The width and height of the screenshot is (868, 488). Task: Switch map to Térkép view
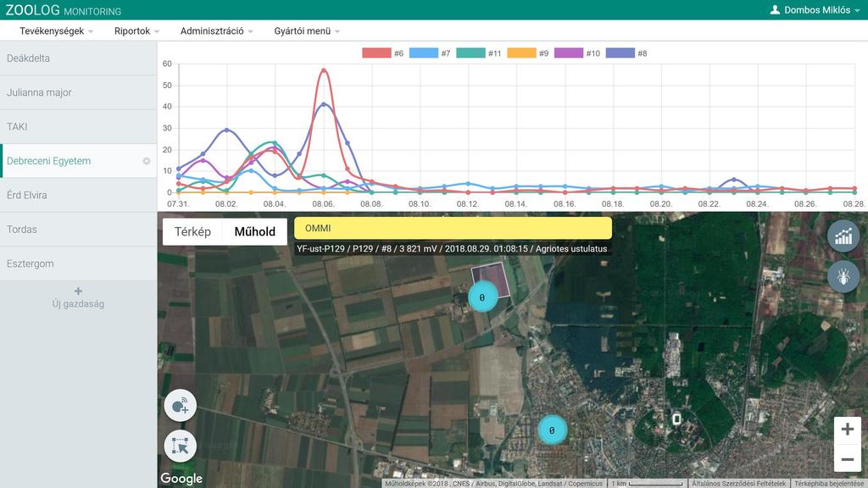[192, 232]
